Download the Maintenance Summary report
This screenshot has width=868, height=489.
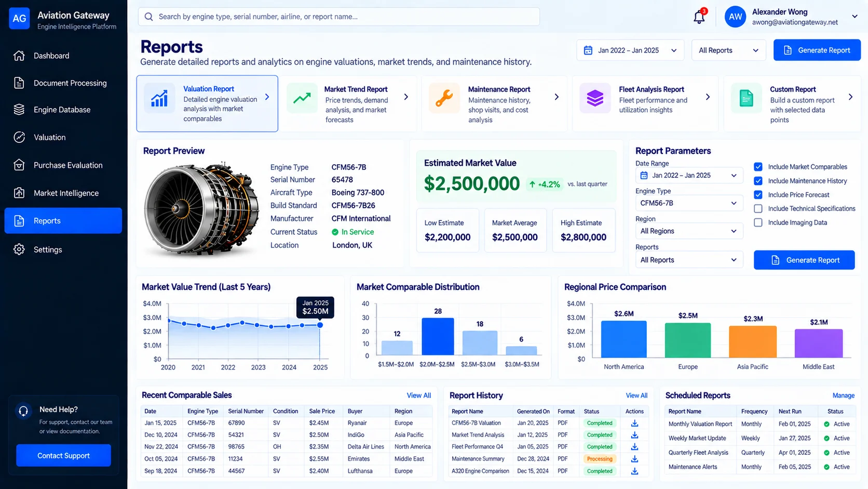[x=634, y=459]
